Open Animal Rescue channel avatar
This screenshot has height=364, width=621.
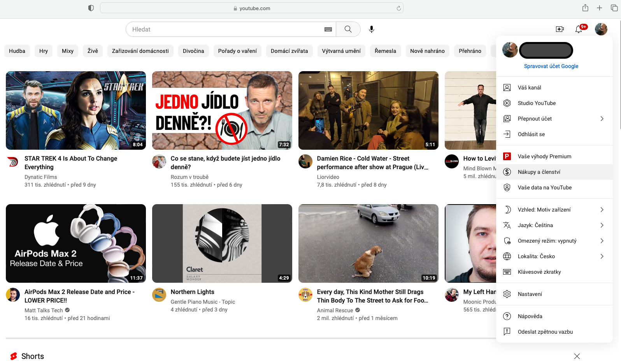[x=305, y=295]
